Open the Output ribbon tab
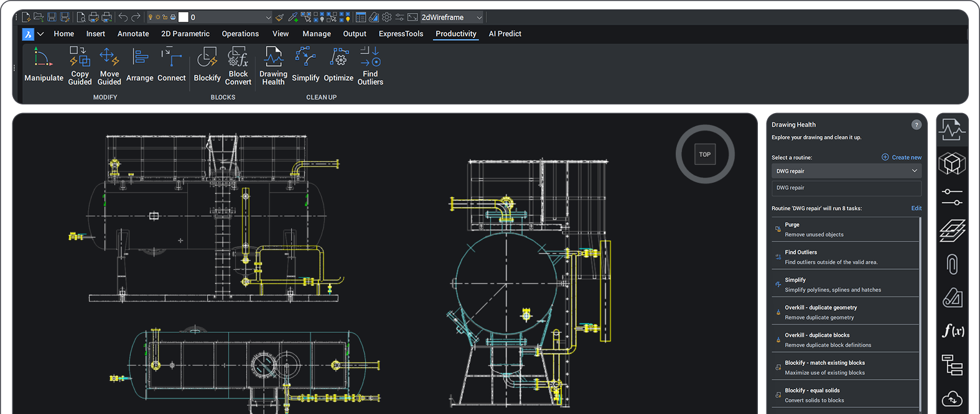980x414 pixels. click(355, 34)
